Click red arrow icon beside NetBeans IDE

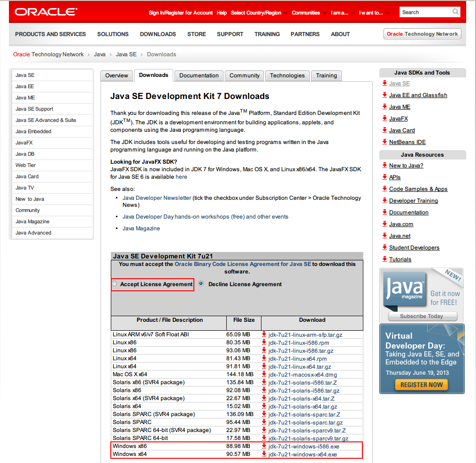coord(384,142)
